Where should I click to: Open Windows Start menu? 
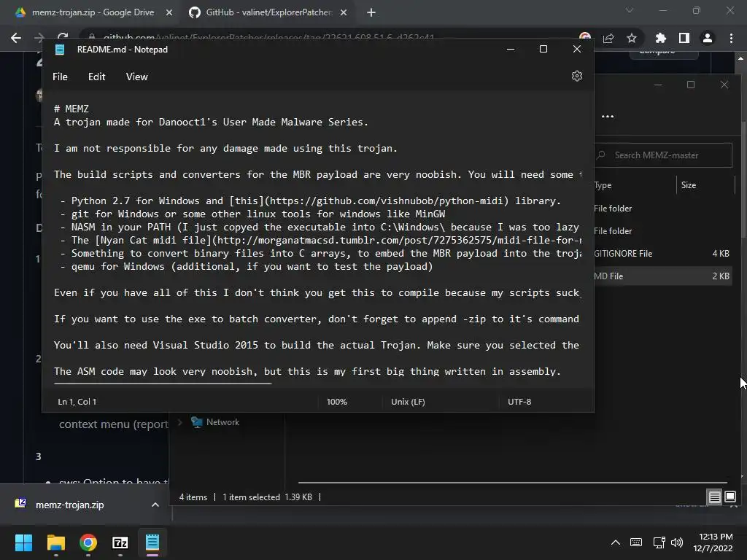[x=23, y=542]
